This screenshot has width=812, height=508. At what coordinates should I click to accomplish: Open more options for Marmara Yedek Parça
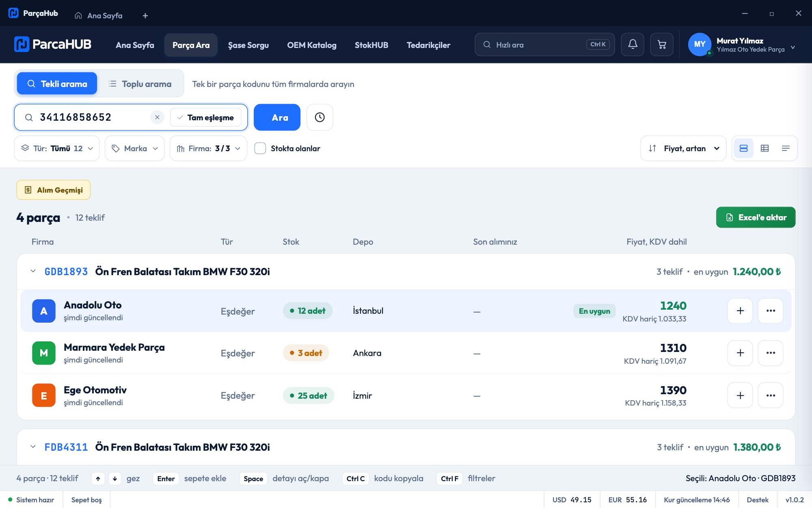pyautogui.click(x=771, y=353)
